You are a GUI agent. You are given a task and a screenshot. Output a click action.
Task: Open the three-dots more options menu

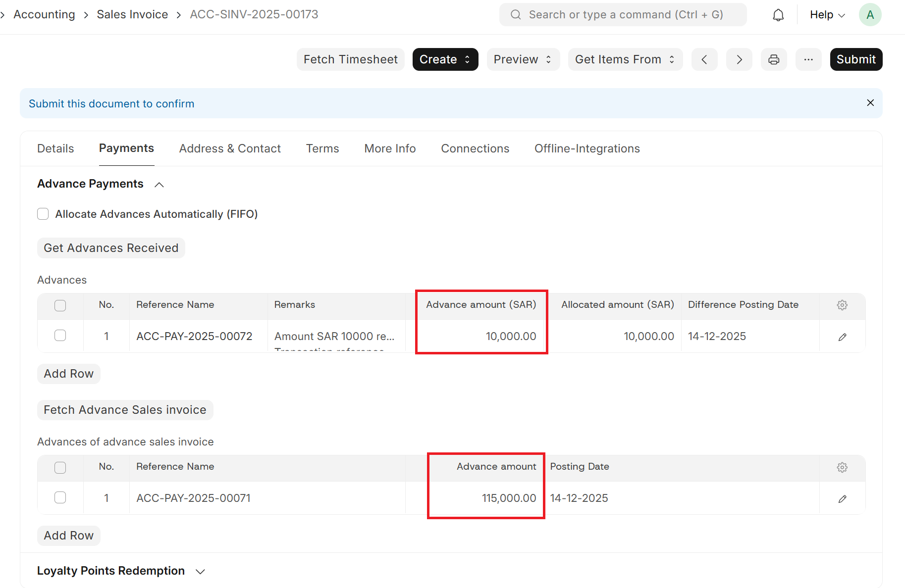808,59
